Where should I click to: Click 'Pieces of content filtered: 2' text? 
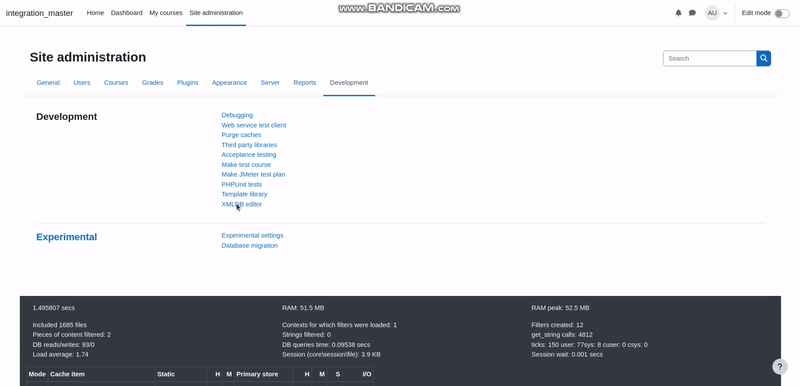pos(71,335)
